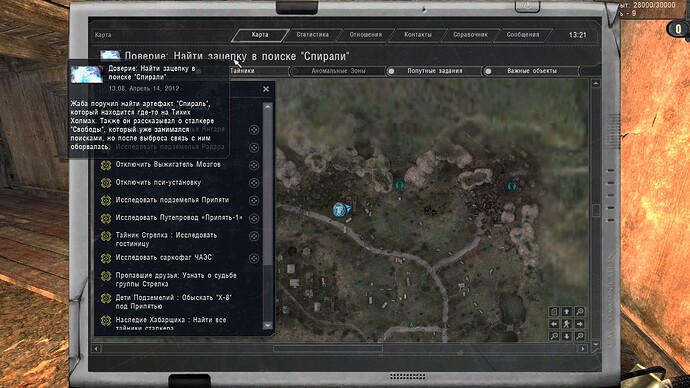Click the blue player marker on map

coord(339,209)
